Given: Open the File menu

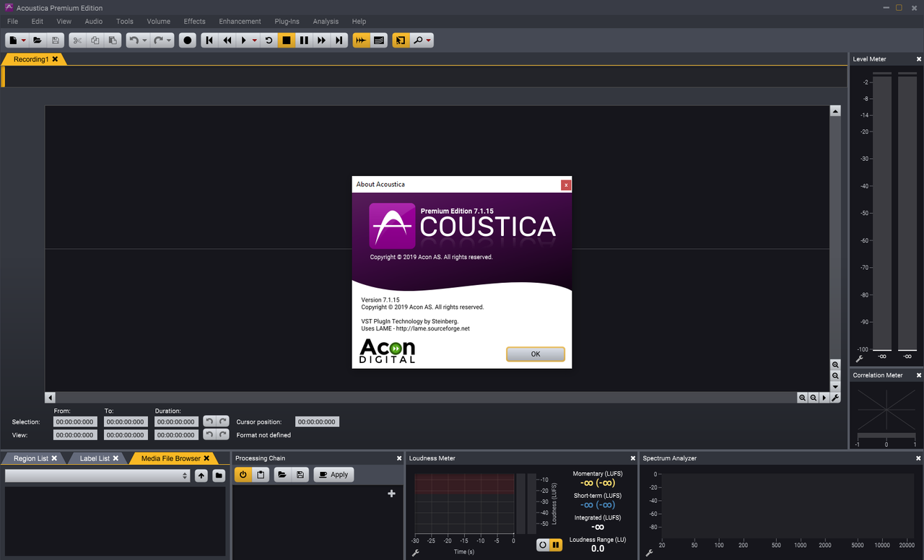Looking at the screenshot, I should [x=12, y=22].
